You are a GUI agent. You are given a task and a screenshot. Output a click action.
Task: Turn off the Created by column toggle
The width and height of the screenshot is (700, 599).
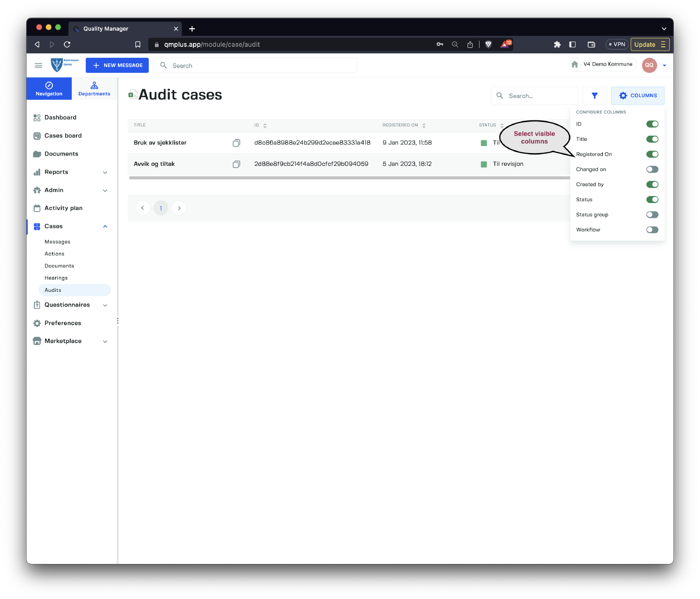tap(652, 185)
